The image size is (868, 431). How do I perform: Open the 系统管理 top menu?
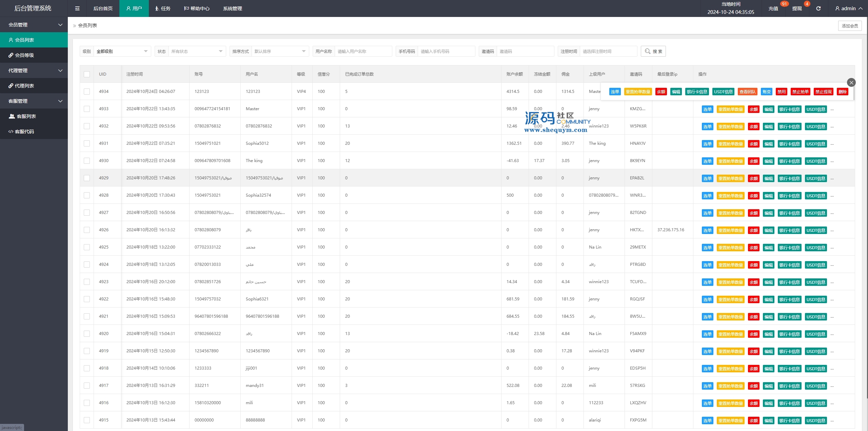point(232,8)
